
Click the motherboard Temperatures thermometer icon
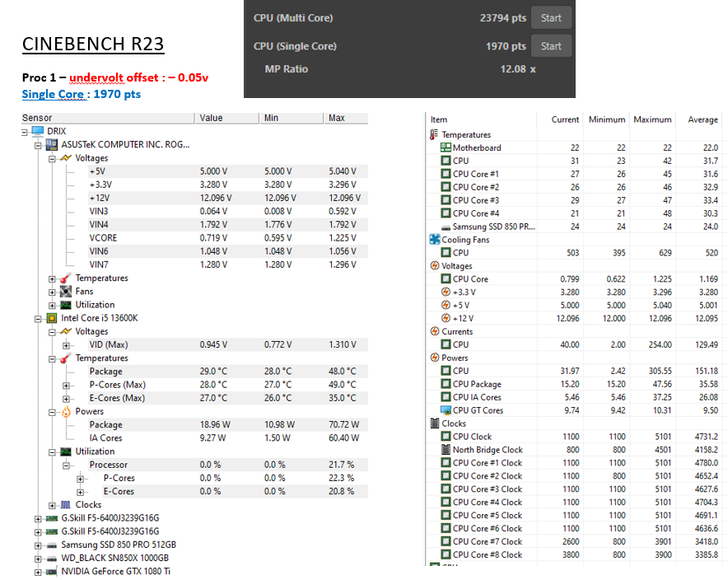point(65,278)
